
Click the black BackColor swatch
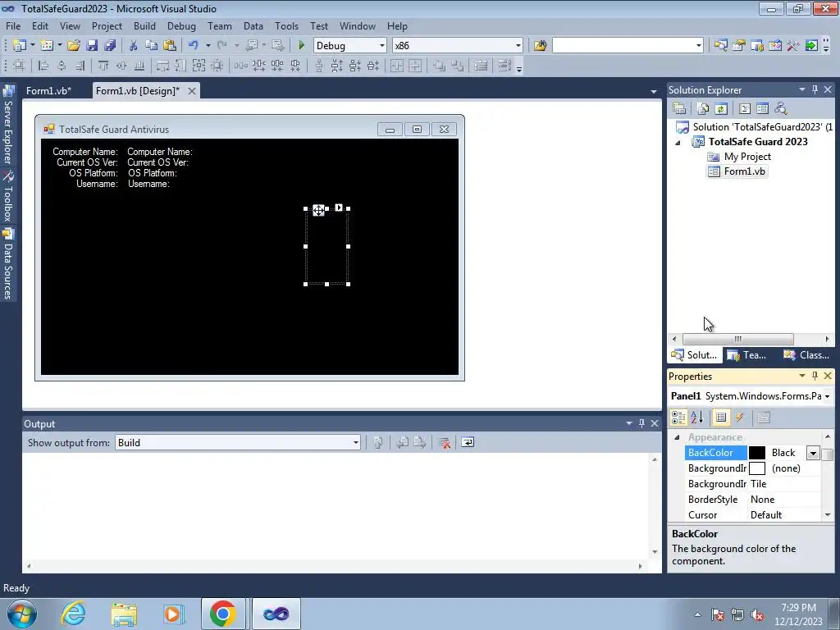click(757, 453)
